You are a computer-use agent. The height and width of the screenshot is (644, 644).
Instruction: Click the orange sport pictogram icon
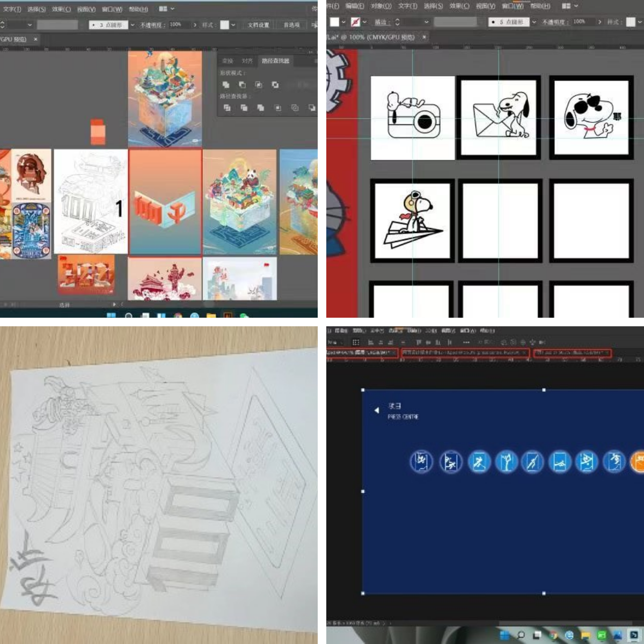(x=638, y=462)
